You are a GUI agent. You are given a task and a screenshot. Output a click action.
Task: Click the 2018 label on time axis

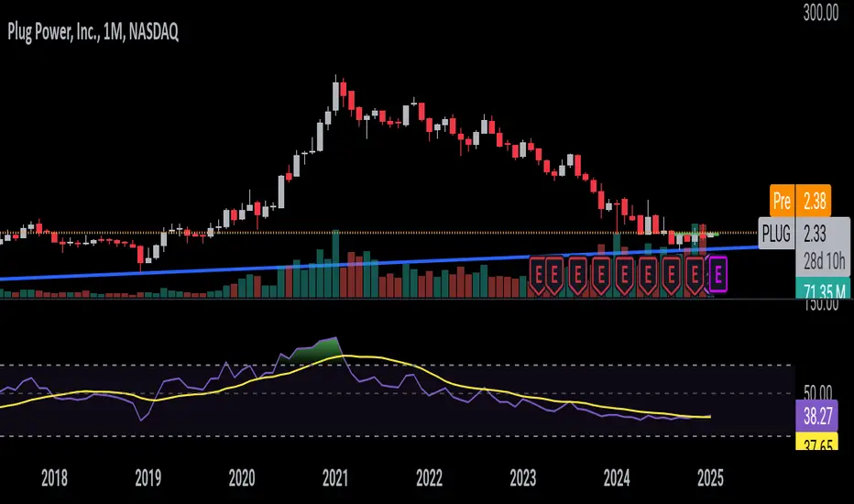[x=54, y=478]
